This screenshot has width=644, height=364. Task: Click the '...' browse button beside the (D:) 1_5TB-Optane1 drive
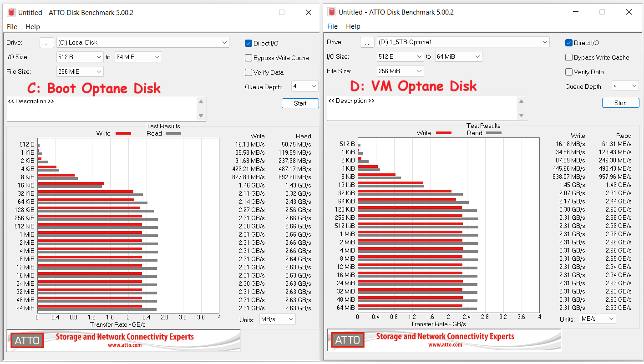[x=367, y=42]
